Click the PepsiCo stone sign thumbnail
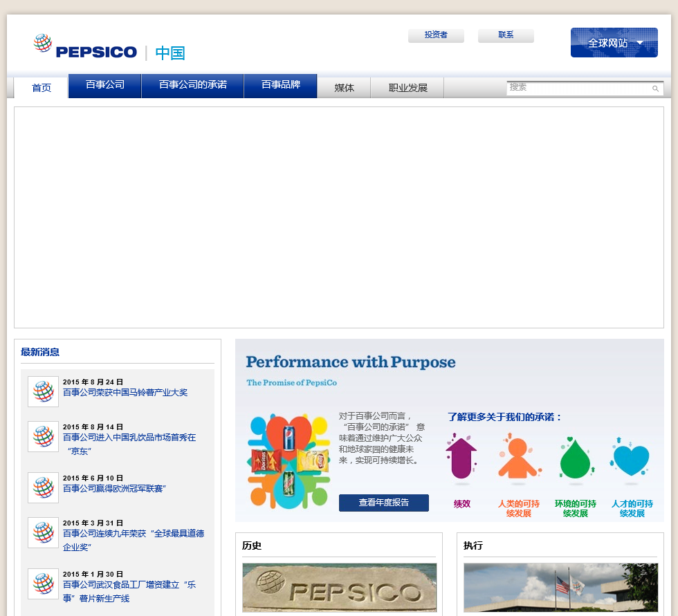The width and height of the screenshot is (678, 616). pyautogui.click(x=340, y=588)
